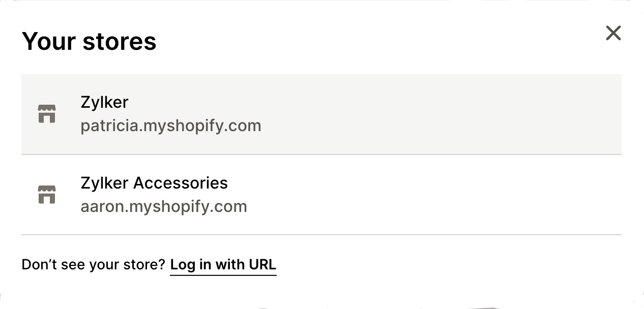
Task: Click the underlined Log in with URL text
Action: tap(223, 264)
